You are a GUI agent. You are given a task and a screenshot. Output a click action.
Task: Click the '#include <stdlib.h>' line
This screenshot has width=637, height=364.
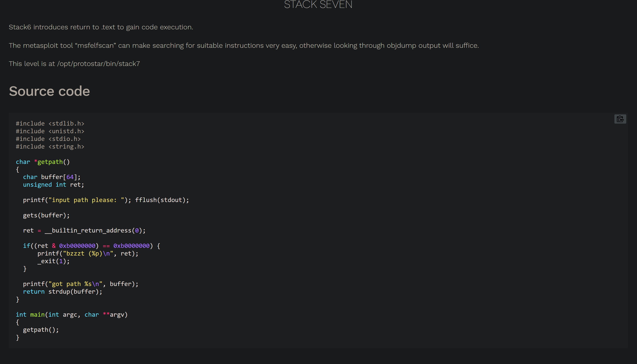tap(50, 124)
